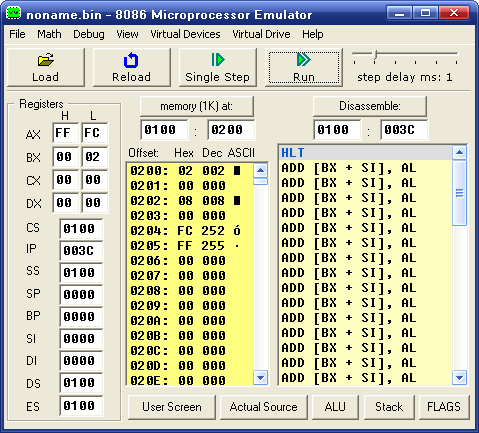Click the BX low byte field 02
479x433 pixels.
click(x=95, y=157)
